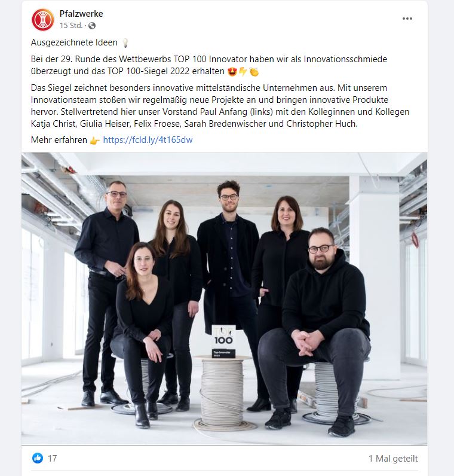
Task: Click the Pfalzwerke page name
Action: (81, 14)
